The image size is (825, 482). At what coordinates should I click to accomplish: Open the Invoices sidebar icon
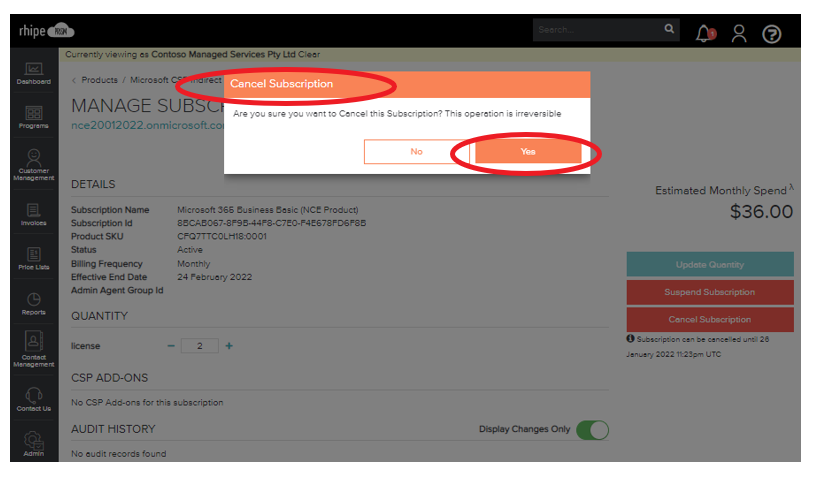(34, 215)
